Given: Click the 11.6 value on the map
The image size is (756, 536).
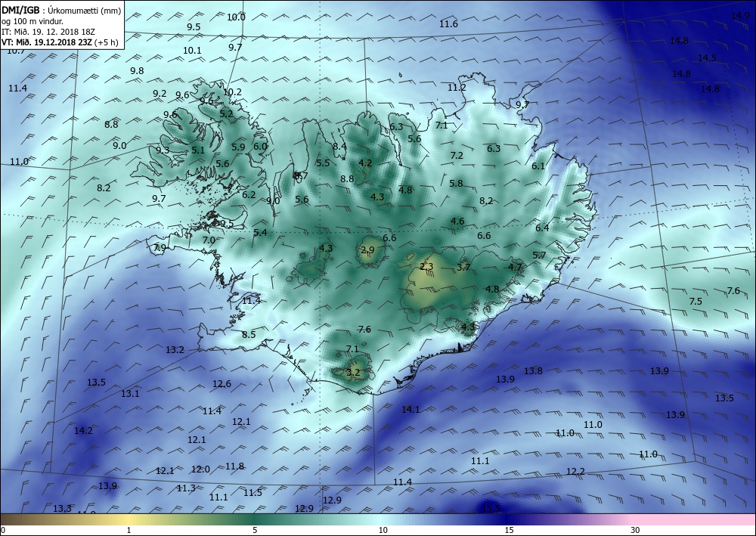Looking at the screenshot, I should [448, 23].
